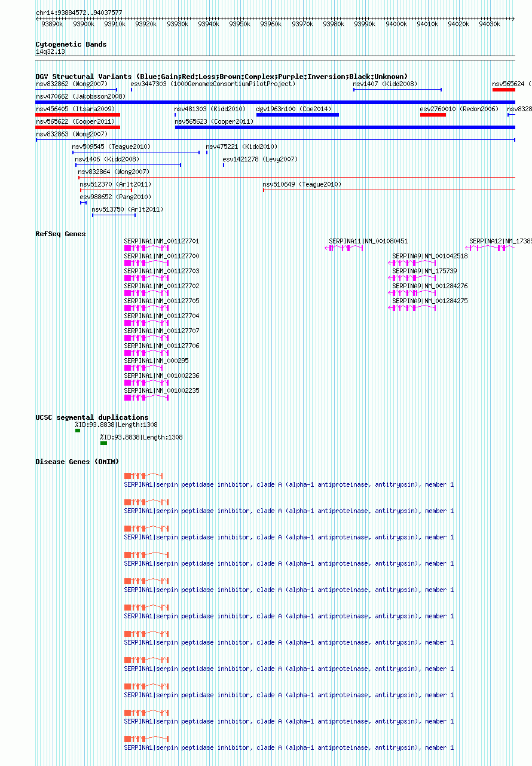The height and width of the screenshot is (766, 532).
Task: Select the RefSeq Genes track title
Action: tap(60, 234)
